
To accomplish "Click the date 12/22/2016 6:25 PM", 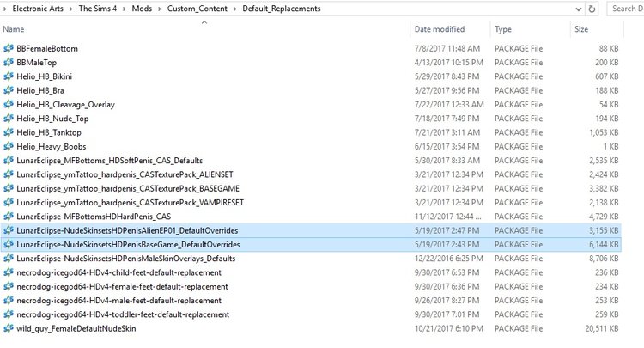I will tap(449, 259).
